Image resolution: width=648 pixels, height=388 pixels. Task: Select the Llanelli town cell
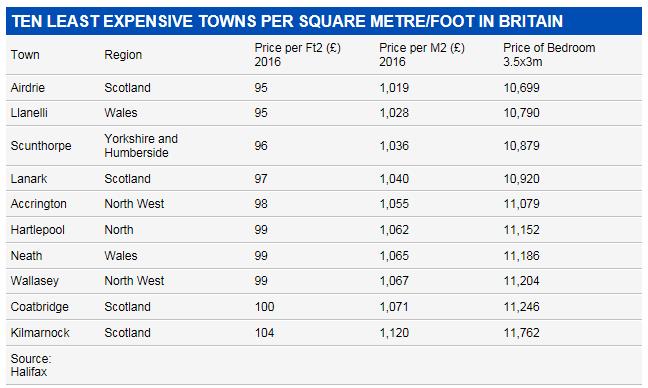(x=29, y=113)
